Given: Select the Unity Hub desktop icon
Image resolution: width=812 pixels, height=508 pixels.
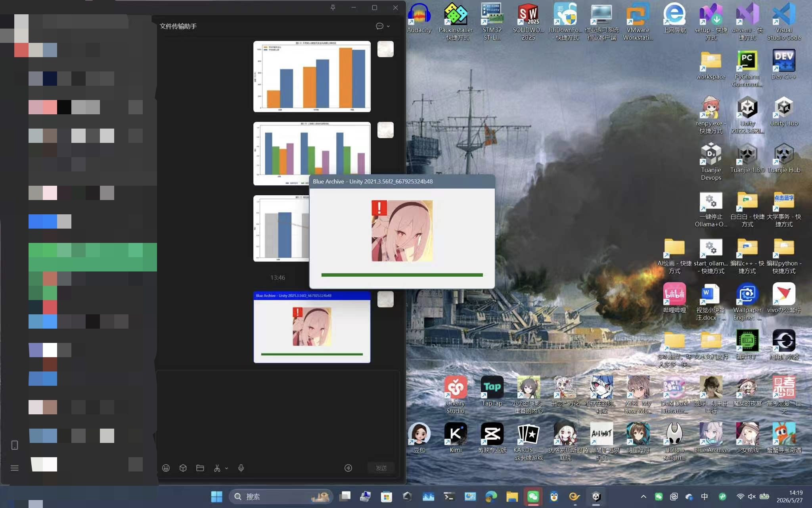Looking at the screenshot, I should pos(784,112).
